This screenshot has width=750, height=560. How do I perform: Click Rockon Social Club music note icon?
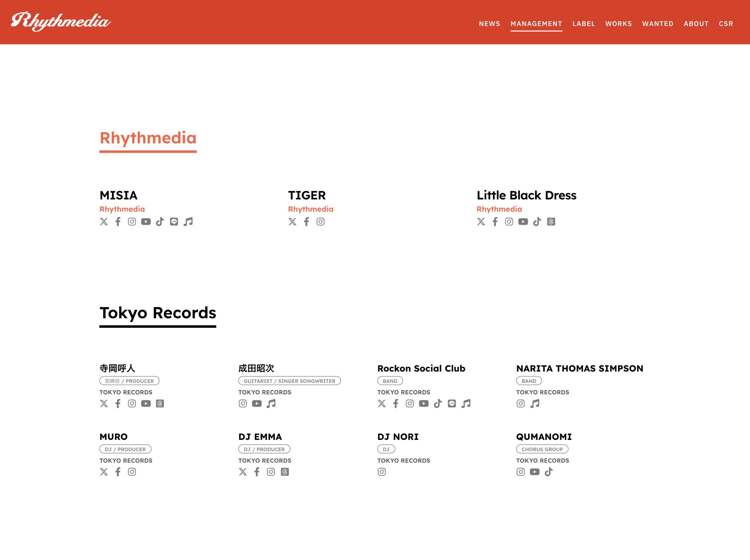click(466, 403)
